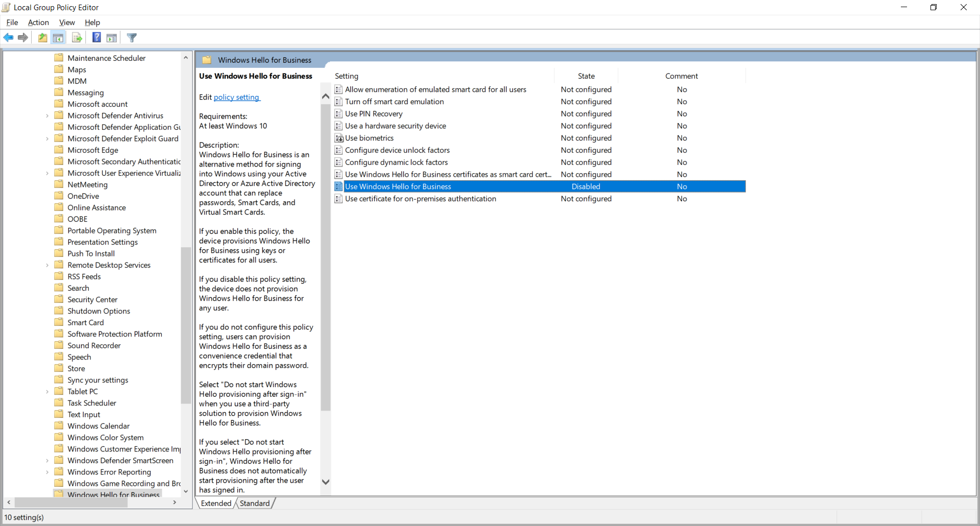This screenshot has width=980, height=526.
Task: Click icon beside Allow enumeration of emulated smart card
Action: [x=339, y=89]
